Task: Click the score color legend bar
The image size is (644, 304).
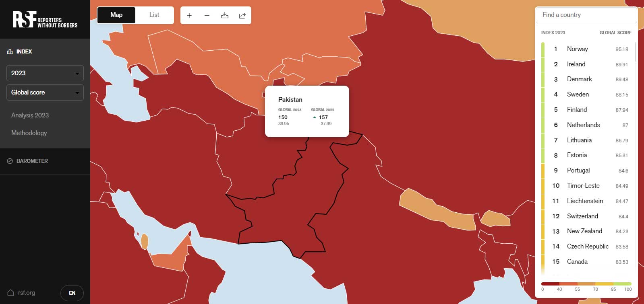Action: click(x=586, y=284)
